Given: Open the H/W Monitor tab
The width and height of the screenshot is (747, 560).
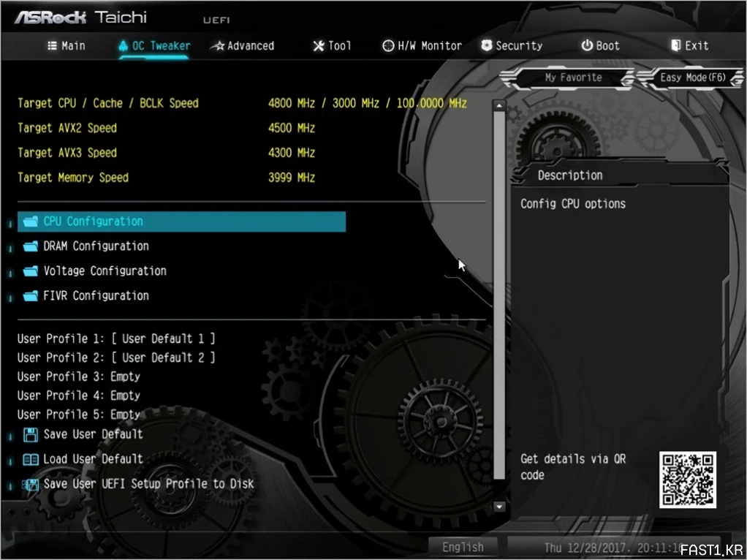Looking at the screenshot, I should pos(422,45).
